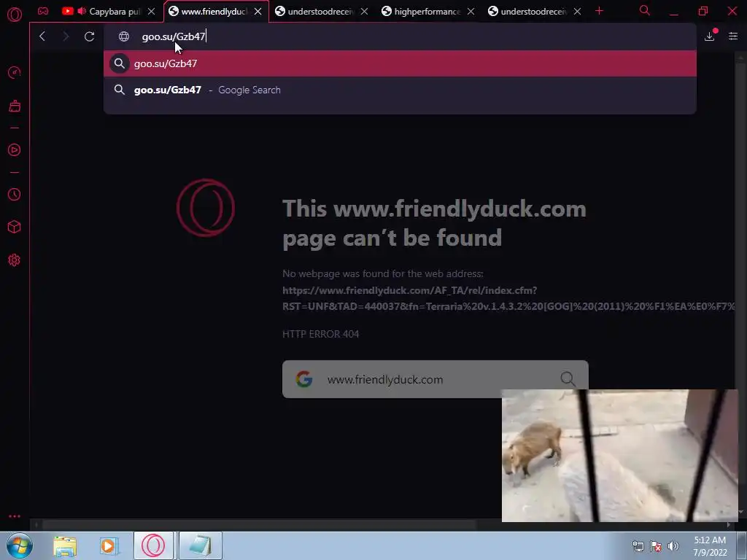Image resolution: width=747 pixels, height=560 pixels.
Task: Open the volume speaker tray icon
Action: [673, 546]
